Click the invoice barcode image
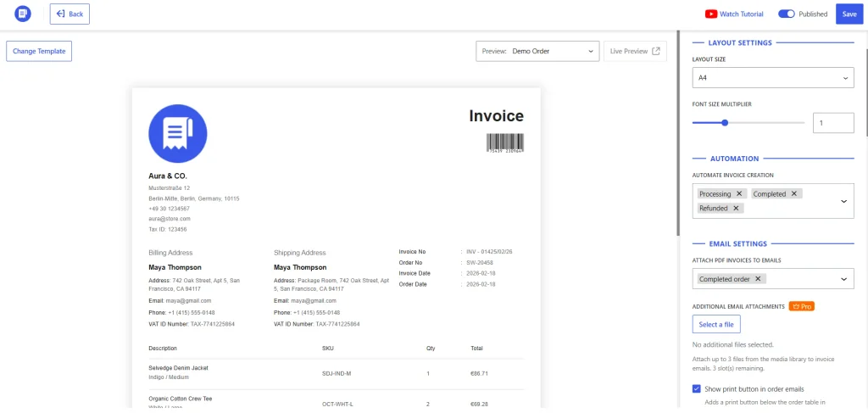The height and width of the screenshot is (413, 868). click(505, 142)
